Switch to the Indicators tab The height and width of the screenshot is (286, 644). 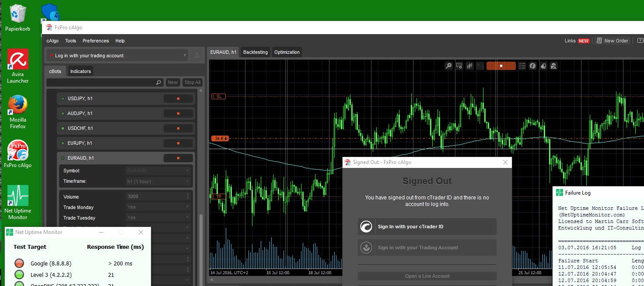[80, 71]
